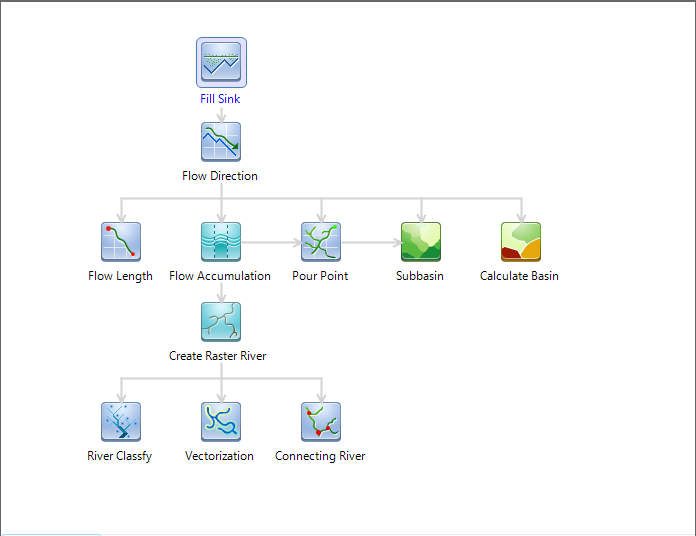
Task: Select the Pour Point icon
Action: [321, 242]
